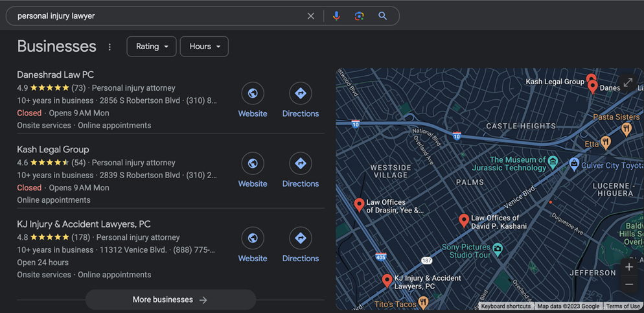Screen dimensions: 644x313
Task: Click Pasta Sisters restaurant marker
Action: tap(626, 130)
